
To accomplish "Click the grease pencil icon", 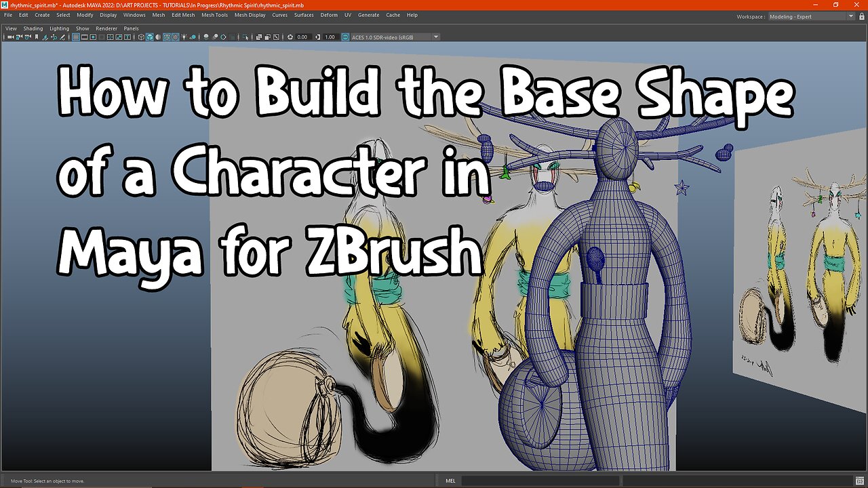I will point(62,37).
